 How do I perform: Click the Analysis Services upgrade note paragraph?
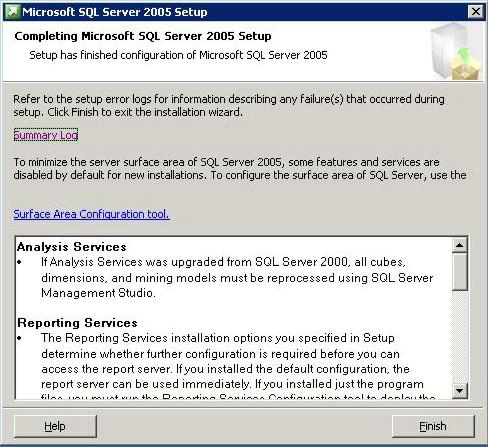237,277
